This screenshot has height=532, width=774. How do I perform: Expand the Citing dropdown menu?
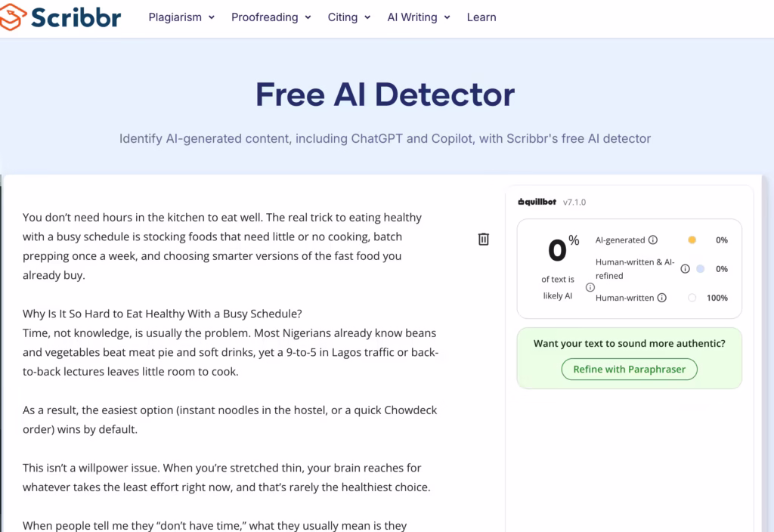click(349, 17)
